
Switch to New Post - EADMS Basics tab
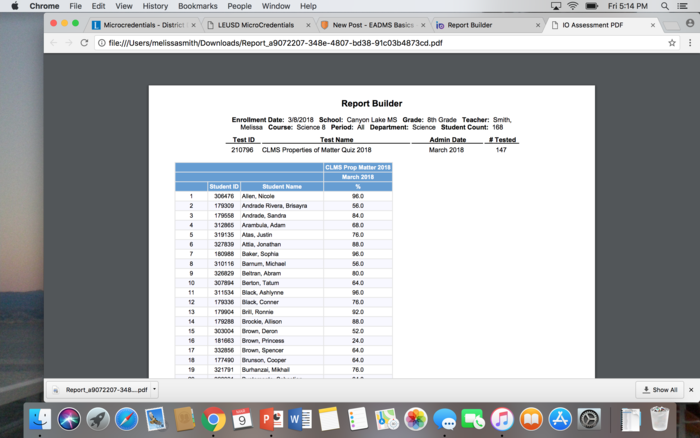(370, 24)
